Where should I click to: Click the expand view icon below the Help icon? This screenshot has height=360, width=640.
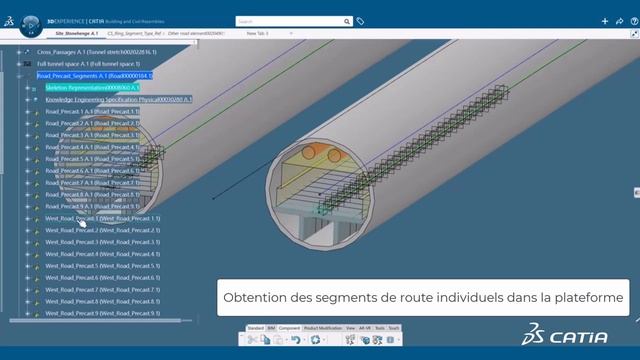pos(634,34)
